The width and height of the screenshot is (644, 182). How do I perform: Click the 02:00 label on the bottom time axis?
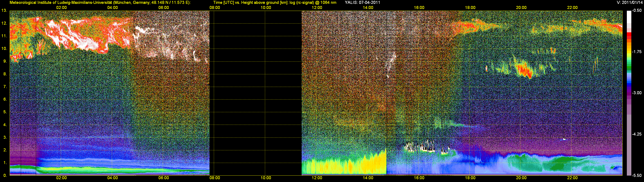(61, 178)
